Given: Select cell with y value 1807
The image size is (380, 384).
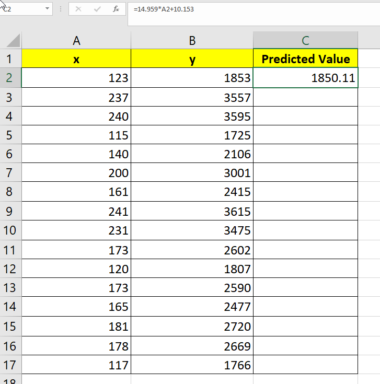Looking at the screenshot, I should pos(192,269).
